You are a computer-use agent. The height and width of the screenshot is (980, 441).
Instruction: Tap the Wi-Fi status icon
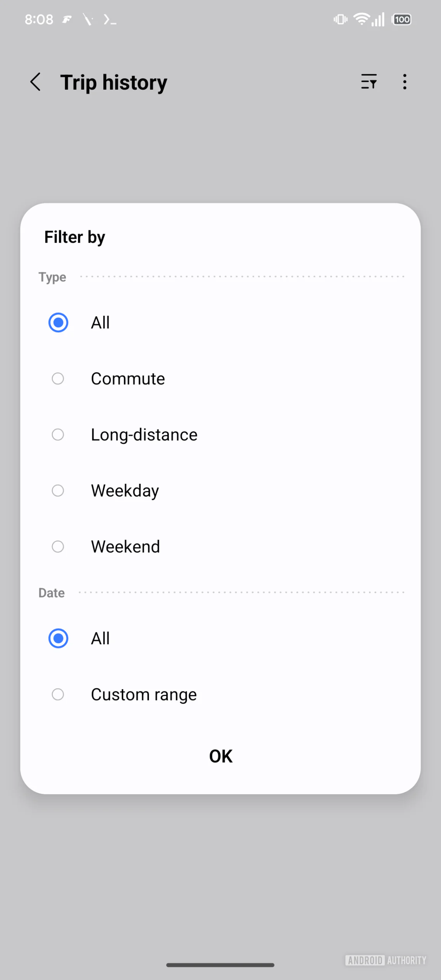[x=361, y=19]
